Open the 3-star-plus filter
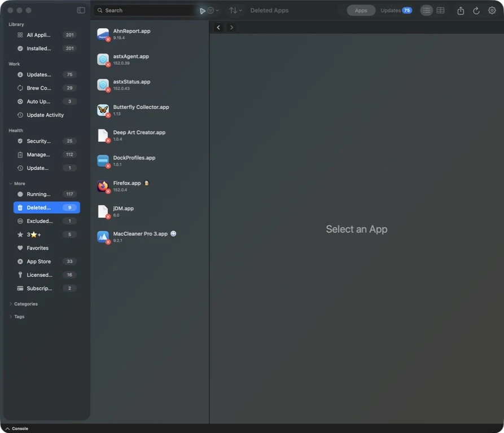 click(47, 235)
